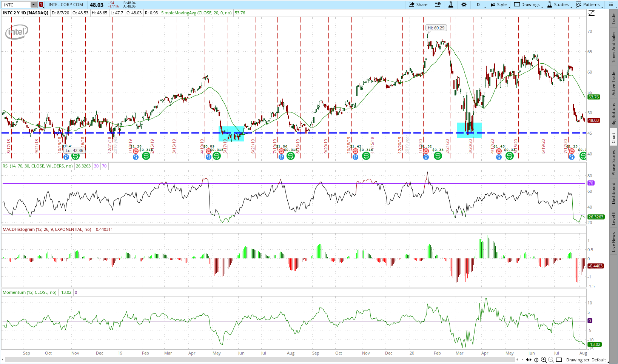The width and height of the screenshot is (618, 364).
Task: Open the Share menu
Action: point(418,5)
